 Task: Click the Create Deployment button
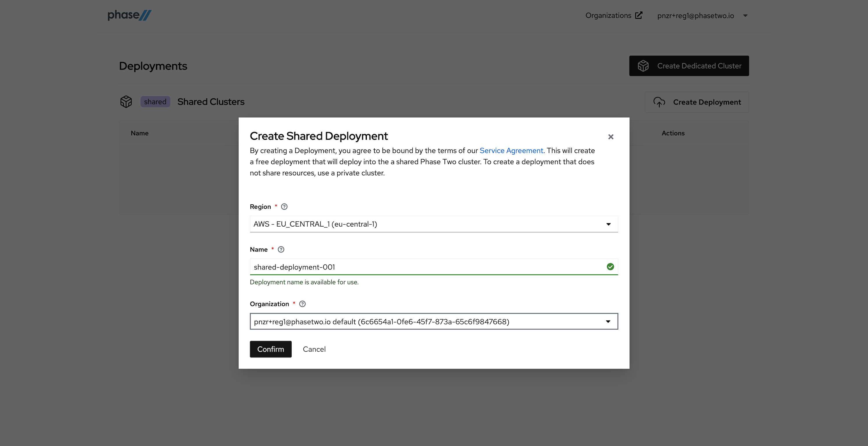(x=697, y=102)
